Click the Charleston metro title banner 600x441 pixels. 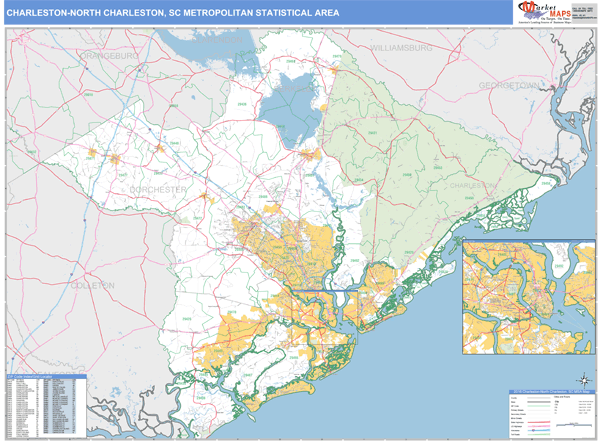click(172, 12)
